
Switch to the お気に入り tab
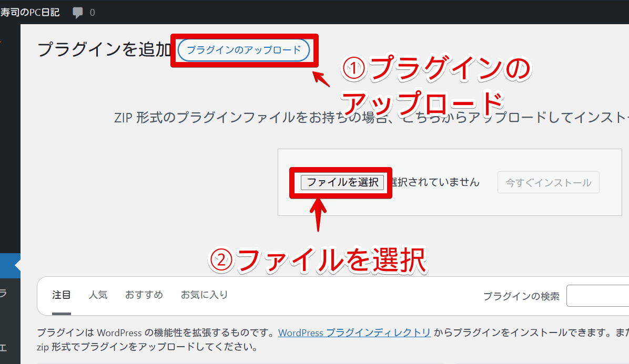point(204,295)
